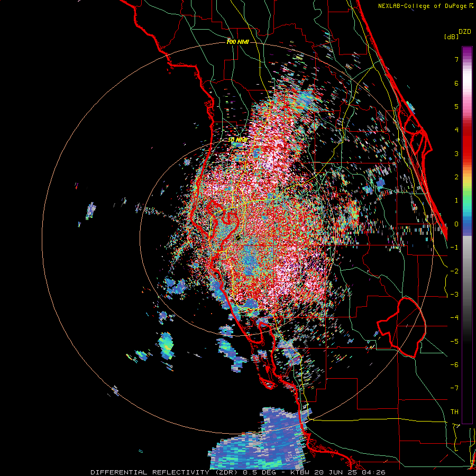The image size is (476, 476).
Task: Click the -1 value on the dB scale
Action: point(454,247)
